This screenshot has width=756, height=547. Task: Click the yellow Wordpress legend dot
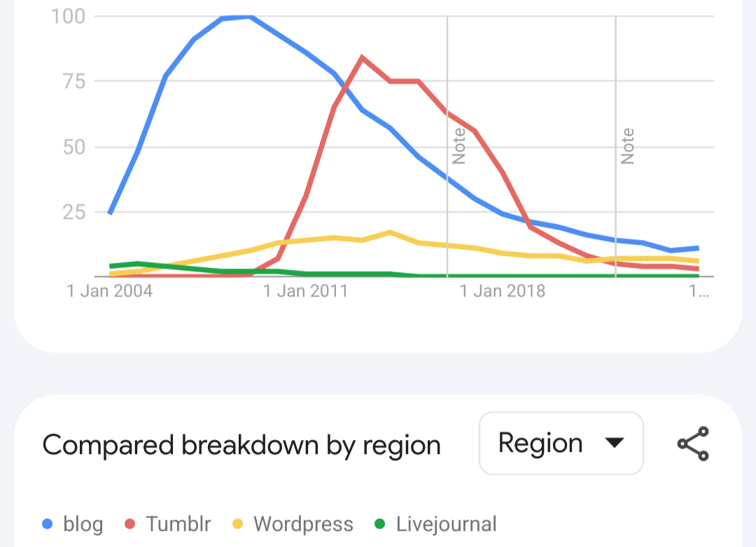click(x=237, y=524)
